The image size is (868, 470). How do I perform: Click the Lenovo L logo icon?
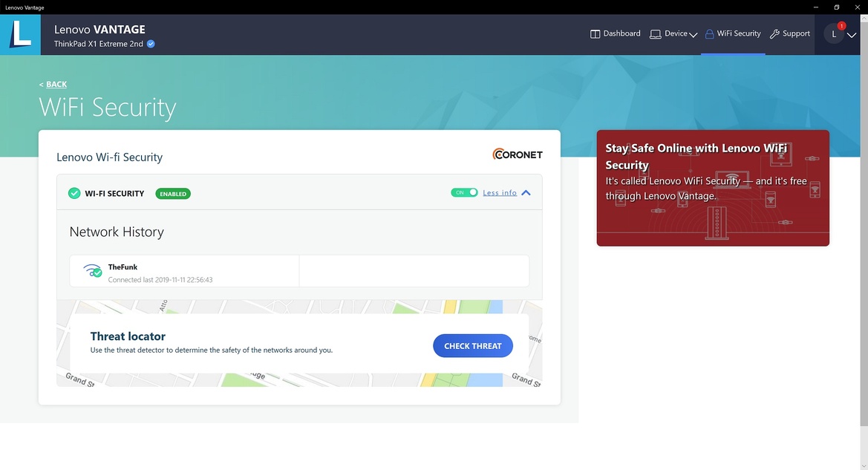point(21,34)
